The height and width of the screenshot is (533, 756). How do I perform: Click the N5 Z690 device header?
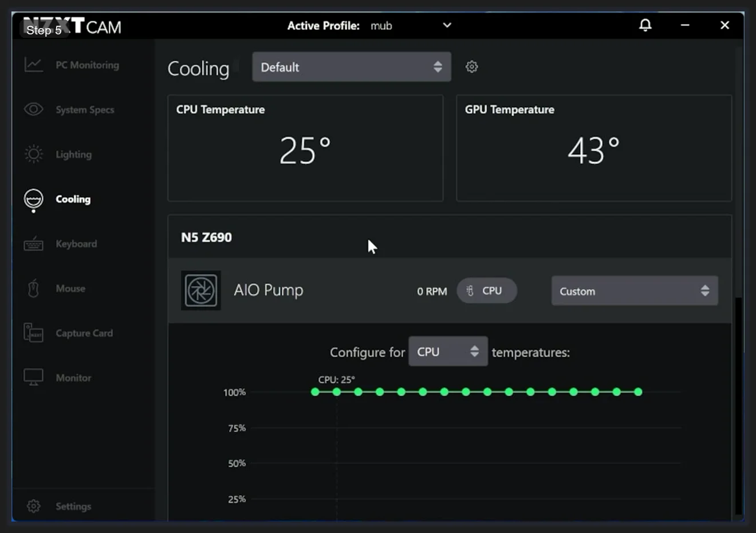click(207, 237)
